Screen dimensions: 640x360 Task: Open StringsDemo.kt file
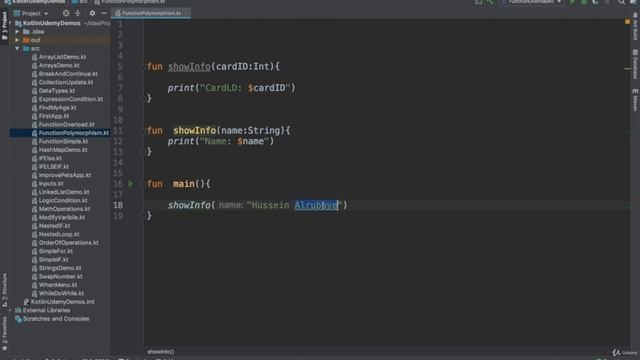60,268
